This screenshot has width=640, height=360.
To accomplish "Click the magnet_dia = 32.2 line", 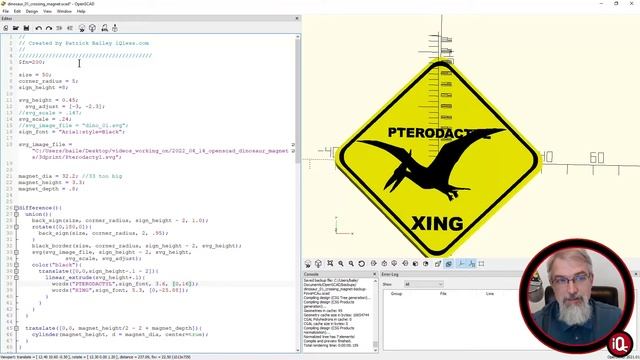I will pyautogui.click(x=70, y=176).
